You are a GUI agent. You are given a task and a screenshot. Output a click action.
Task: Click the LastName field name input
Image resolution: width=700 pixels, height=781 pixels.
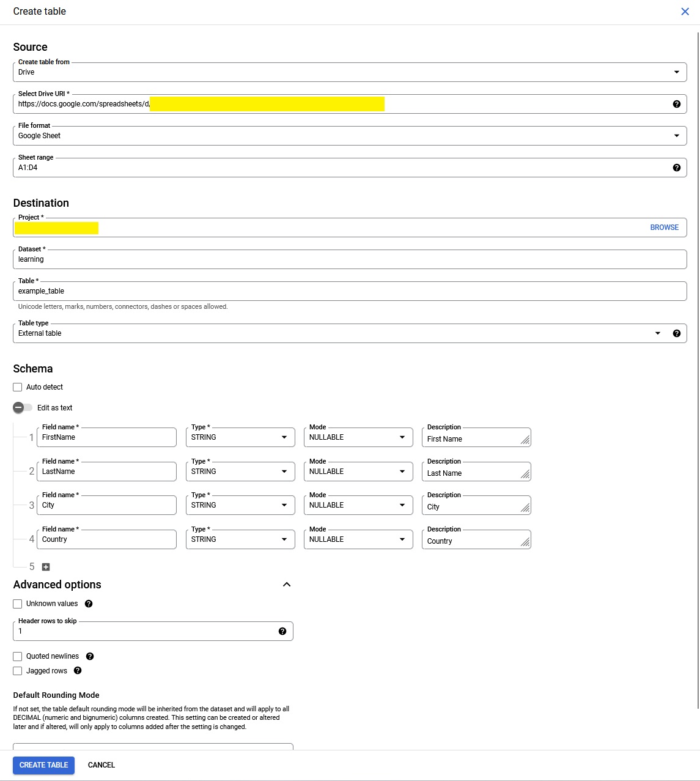(106, 472)
